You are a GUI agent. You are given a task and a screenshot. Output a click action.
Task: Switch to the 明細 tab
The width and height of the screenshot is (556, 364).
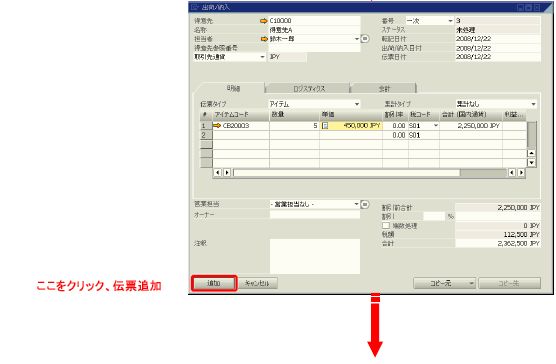click(233, 88)
